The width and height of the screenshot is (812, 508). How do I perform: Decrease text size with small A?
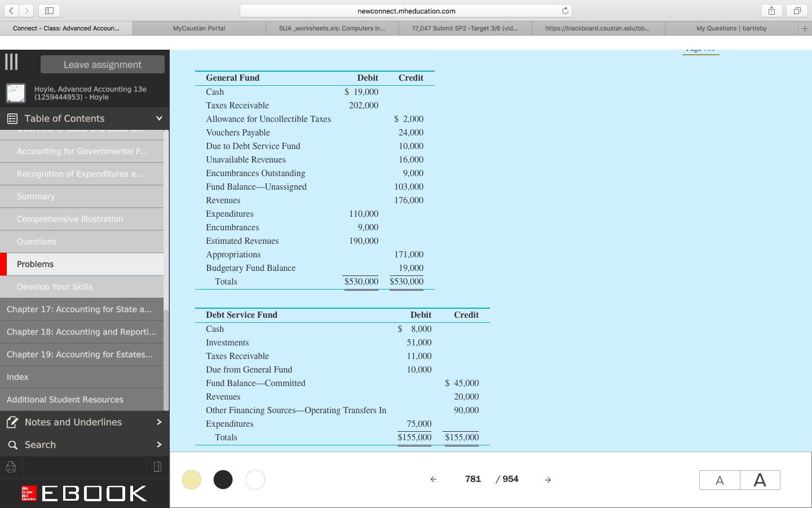pyautogui.click(x=720, y=480)
